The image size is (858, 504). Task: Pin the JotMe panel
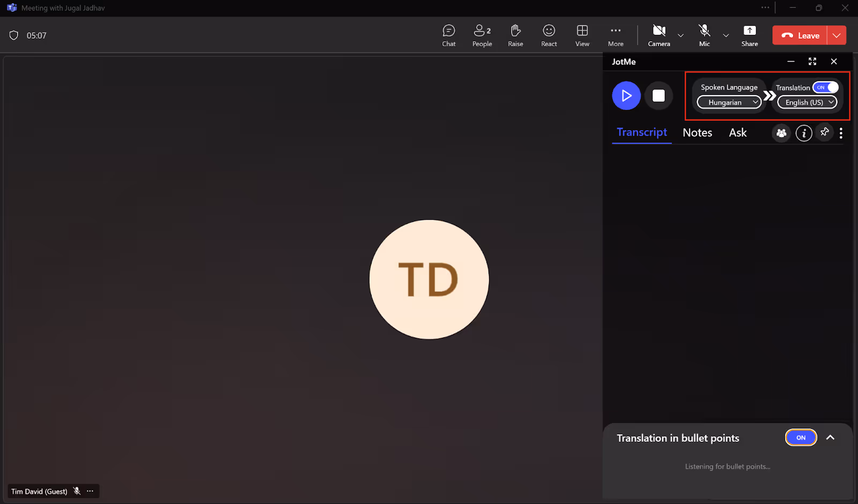[825, 132]
